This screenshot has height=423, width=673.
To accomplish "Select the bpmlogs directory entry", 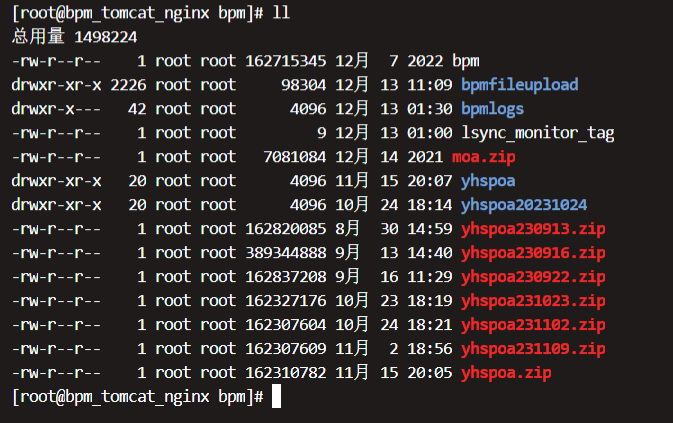I will tap(492, 109).
